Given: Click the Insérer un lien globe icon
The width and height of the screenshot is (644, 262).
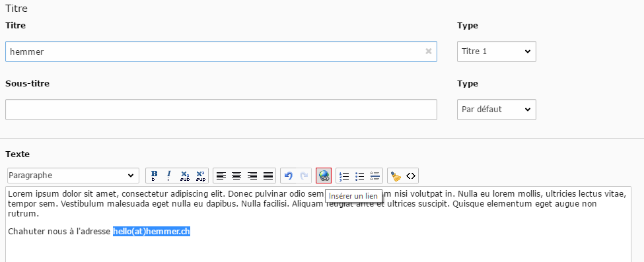Looking at the screenshot, I should [324, 176].
